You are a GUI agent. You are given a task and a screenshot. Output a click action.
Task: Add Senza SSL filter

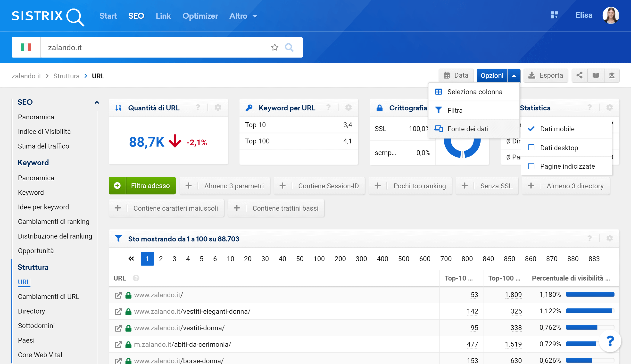pyautogui.click(x=487, y=186)
